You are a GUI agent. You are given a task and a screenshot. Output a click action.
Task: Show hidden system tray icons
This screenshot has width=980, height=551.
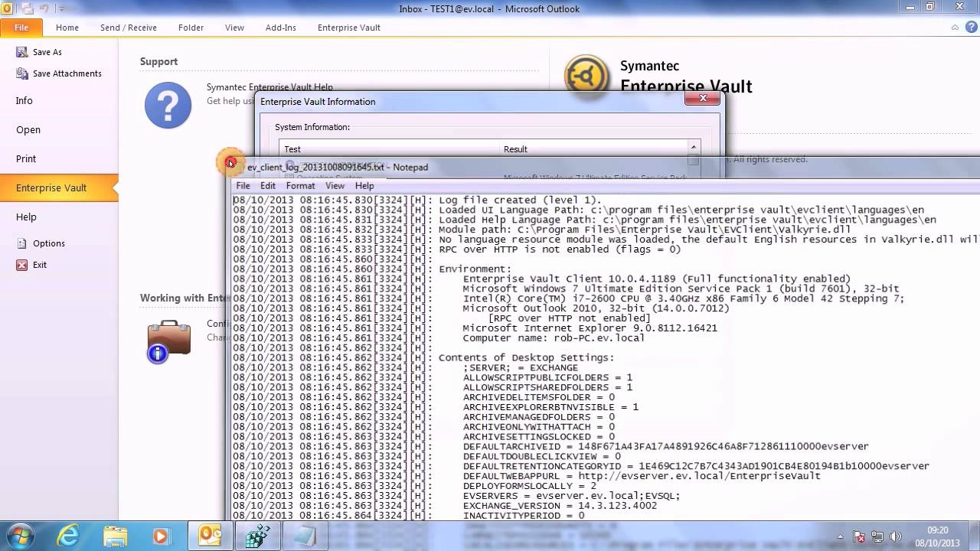tap(841, 536)
